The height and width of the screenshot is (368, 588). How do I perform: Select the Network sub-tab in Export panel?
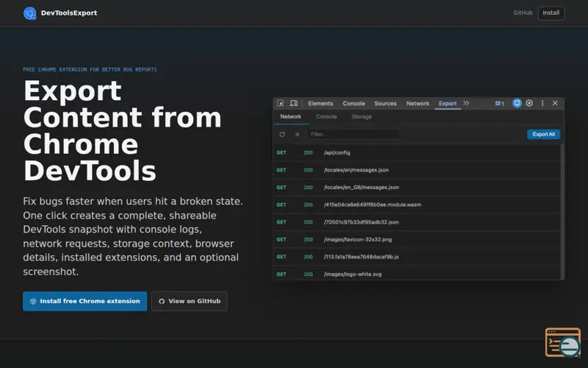290,117
